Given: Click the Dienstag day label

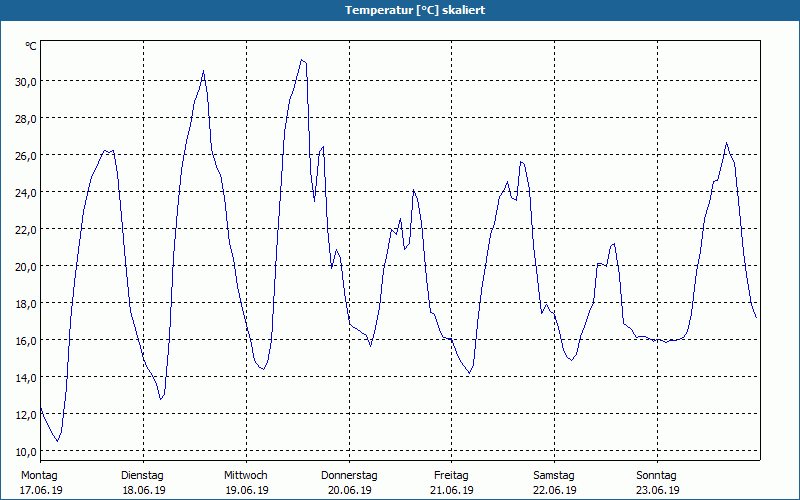Looking at the screenshot, I should [142, 476].
